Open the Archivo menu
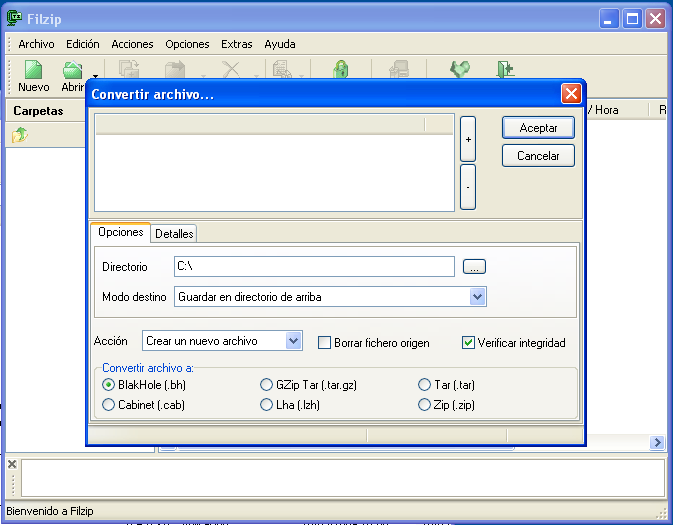 click(36, 44)
